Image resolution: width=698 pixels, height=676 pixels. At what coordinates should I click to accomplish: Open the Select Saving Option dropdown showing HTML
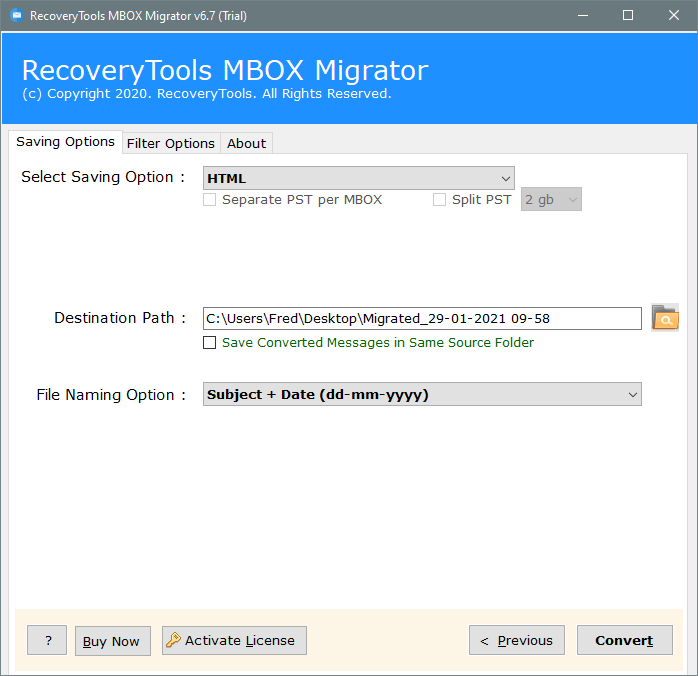pyautogui.click(x=359, y=178)
